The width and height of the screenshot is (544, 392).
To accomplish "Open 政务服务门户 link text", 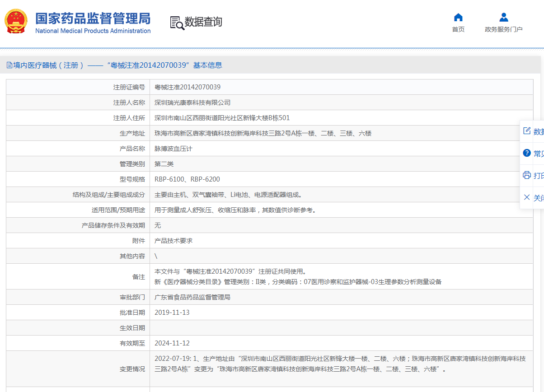I will (504, 29).
